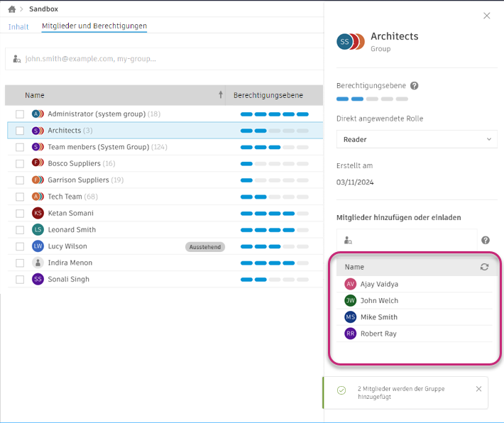Image resolution: width=504 pixels, height=423 pixels.
Task: Sort by Berechtigungsebene column header
Action: (x=268, y=95)
